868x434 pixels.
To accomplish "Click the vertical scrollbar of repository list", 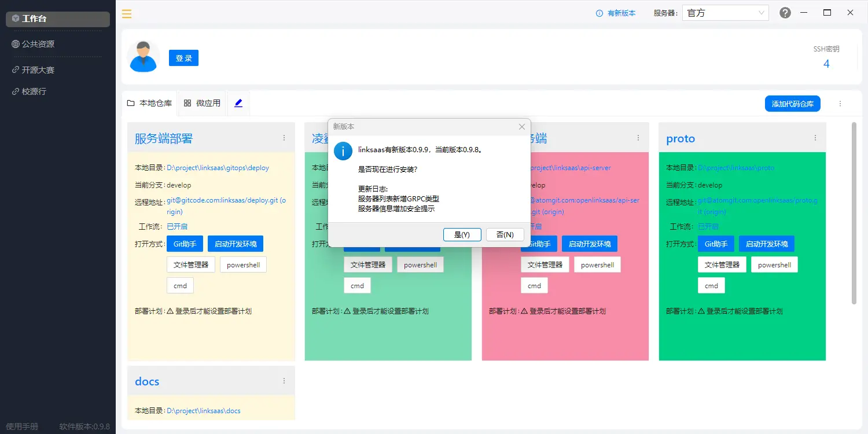I will [x=854, y=213].
